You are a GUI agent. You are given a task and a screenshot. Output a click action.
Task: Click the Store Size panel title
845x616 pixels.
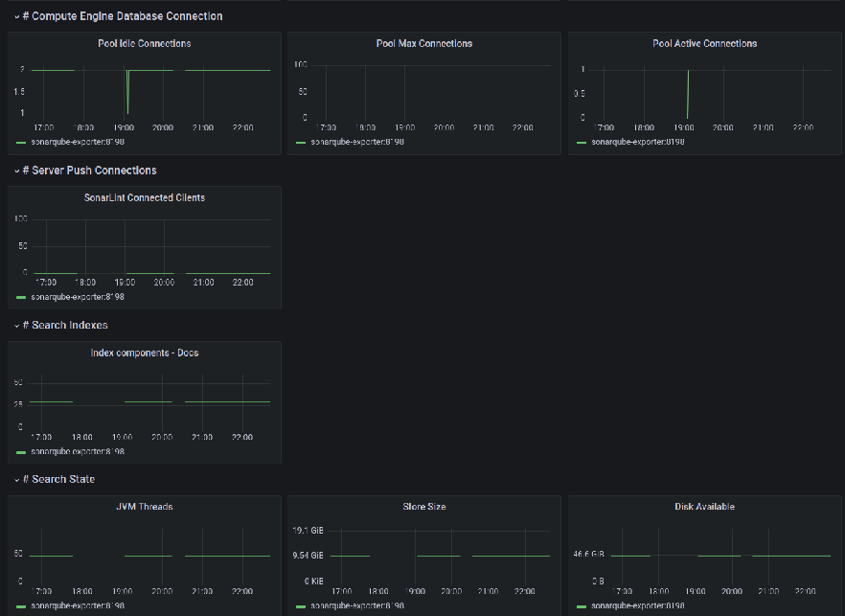(x=423, y=507)
